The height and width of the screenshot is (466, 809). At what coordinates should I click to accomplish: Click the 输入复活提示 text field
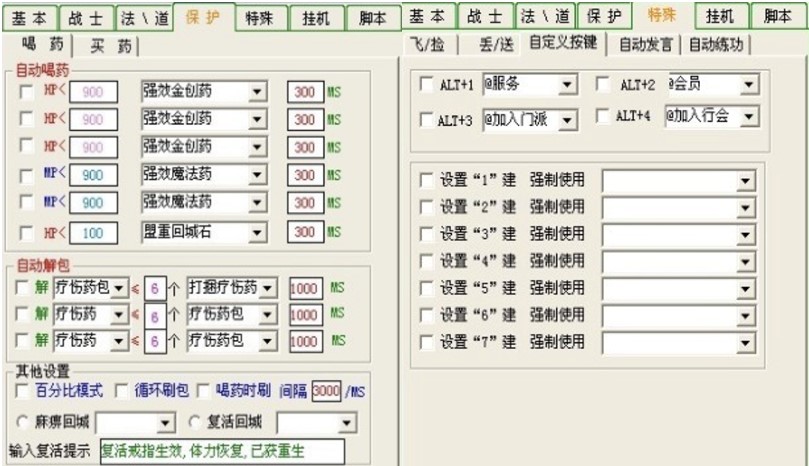click(x=221, y=451)
